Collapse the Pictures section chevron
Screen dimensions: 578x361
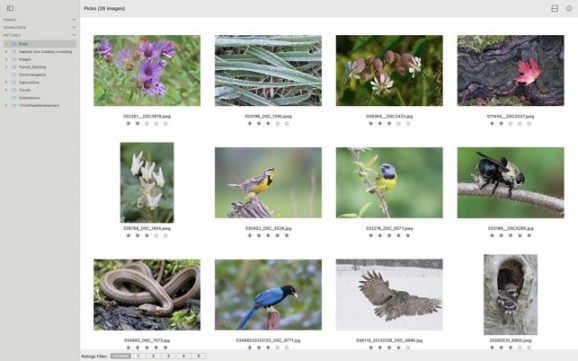point(74,35)
